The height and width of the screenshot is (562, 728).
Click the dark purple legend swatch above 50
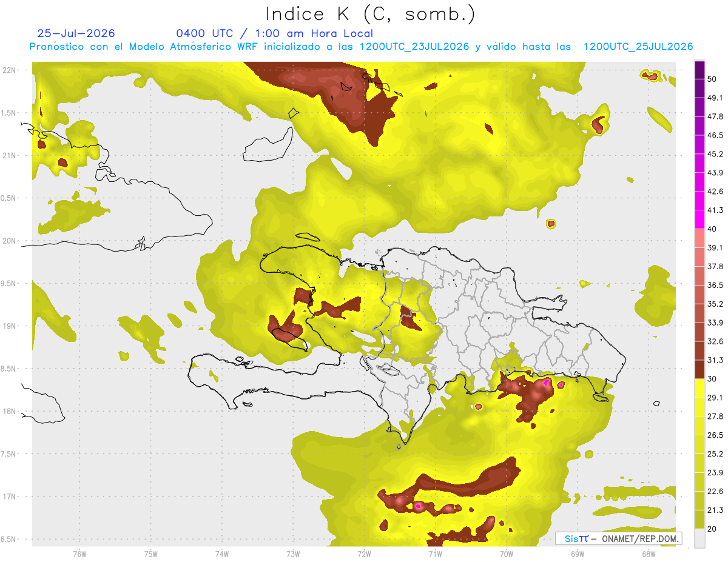[x=699, y=70]
